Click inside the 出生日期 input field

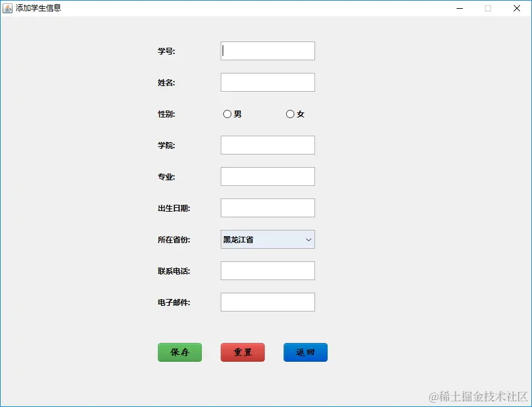click(x=267, y=207)
